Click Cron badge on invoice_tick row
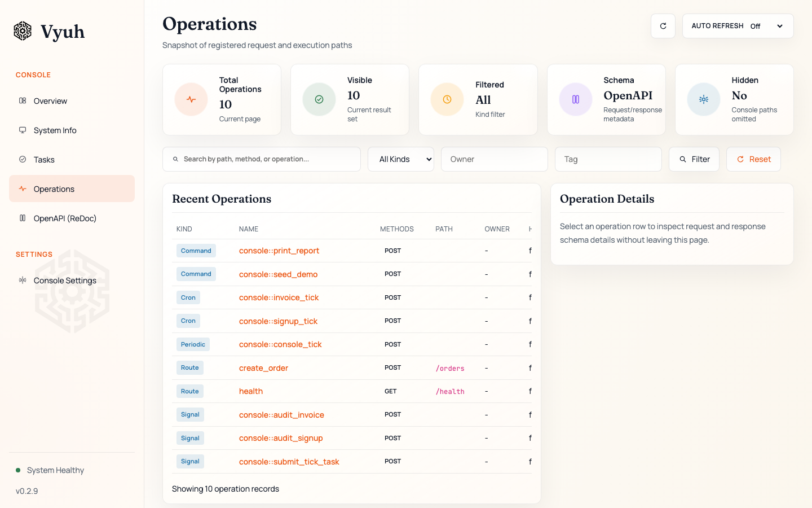The width and height of the screenshot is (812, 508). [x=188, y=297]
